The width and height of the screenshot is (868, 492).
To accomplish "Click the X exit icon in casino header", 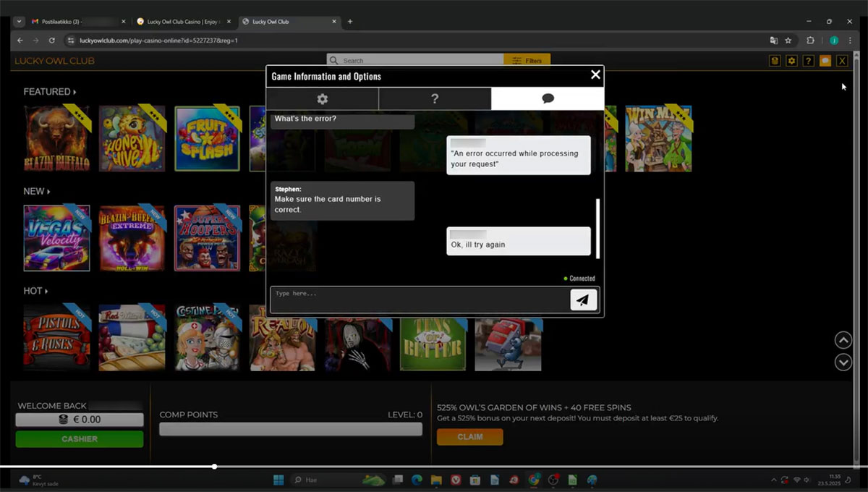I will [842, 61].
